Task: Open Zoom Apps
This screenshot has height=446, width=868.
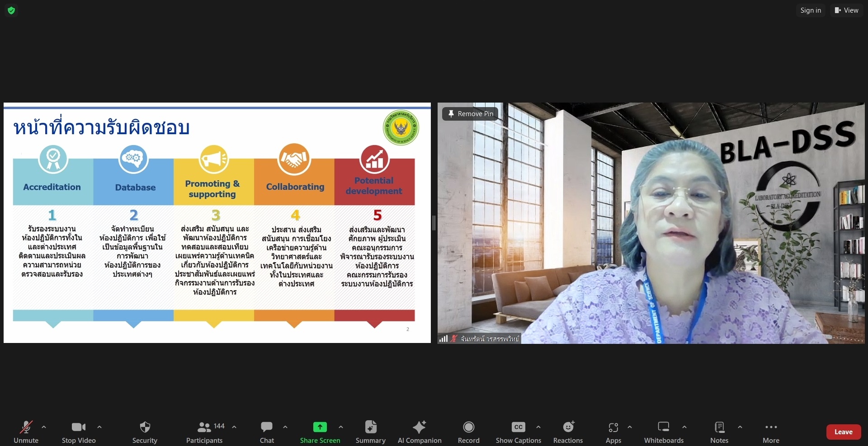Action: click(x=613, y=432)
